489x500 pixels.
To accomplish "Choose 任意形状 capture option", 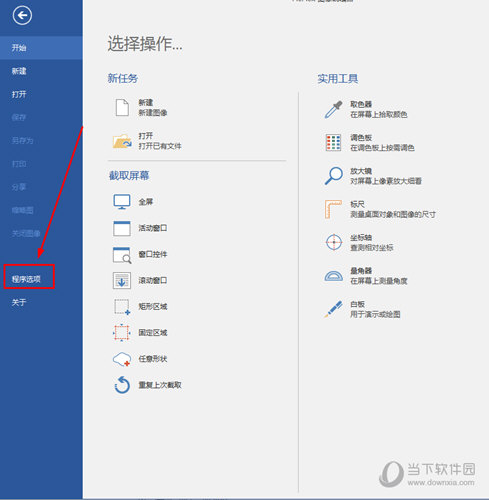I will click(153, 359).
